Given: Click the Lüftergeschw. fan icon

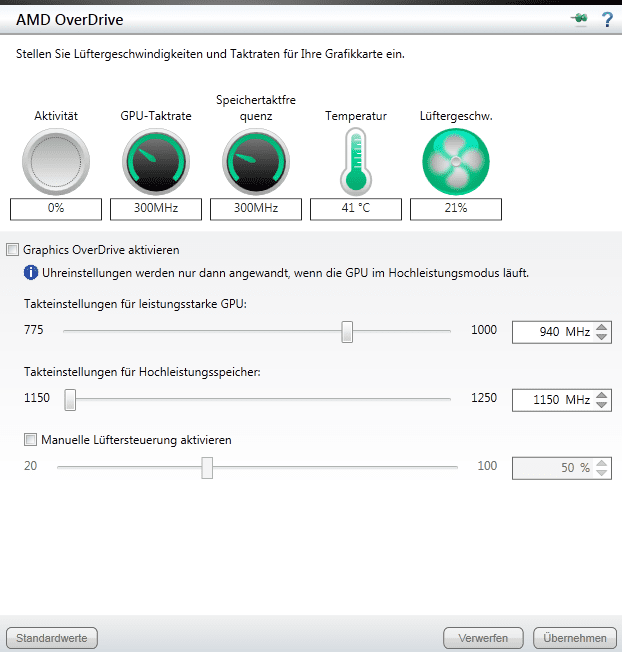Looking at the screenshot, I should [x=456, y=161].
